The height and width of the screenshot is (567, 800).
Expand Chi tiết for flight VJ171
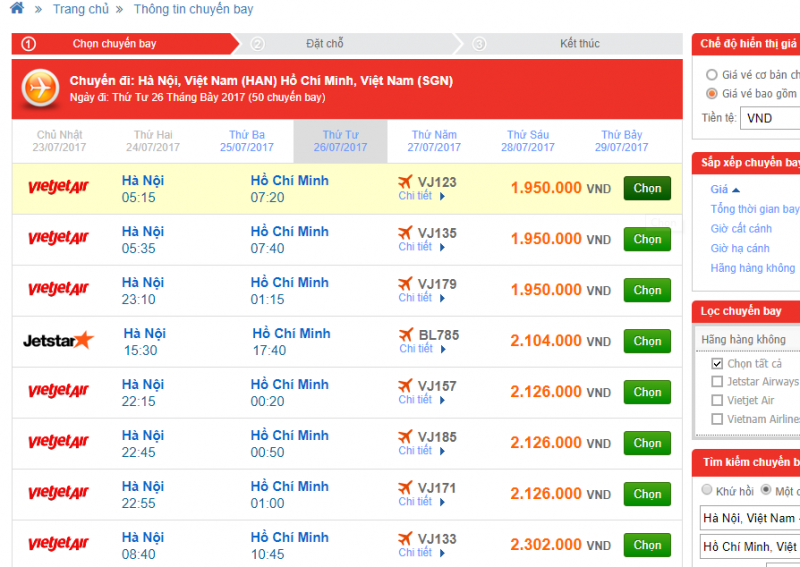[422, 502]
